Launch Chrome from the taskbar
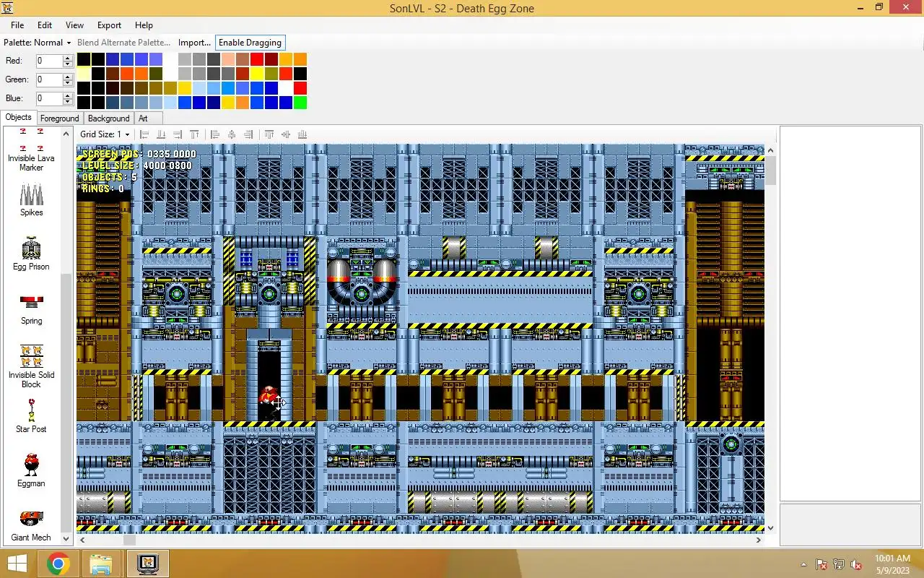 click(x=58, y=564)
